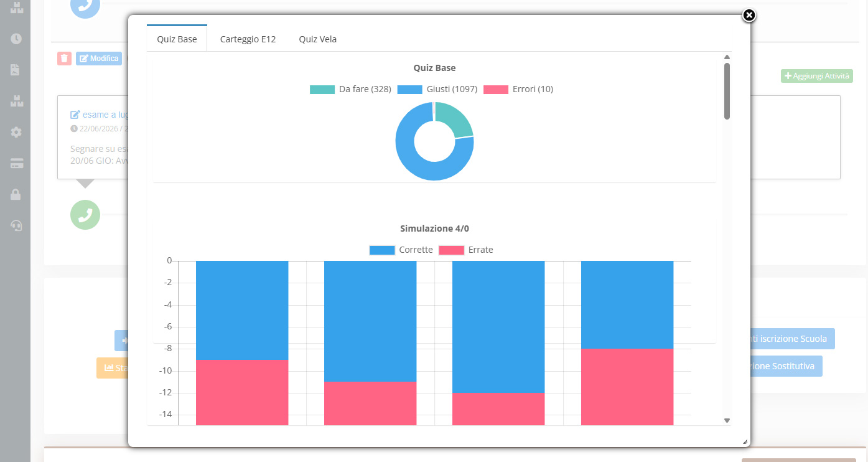Click the scroll down arrow in popup

tap(727, 421)
